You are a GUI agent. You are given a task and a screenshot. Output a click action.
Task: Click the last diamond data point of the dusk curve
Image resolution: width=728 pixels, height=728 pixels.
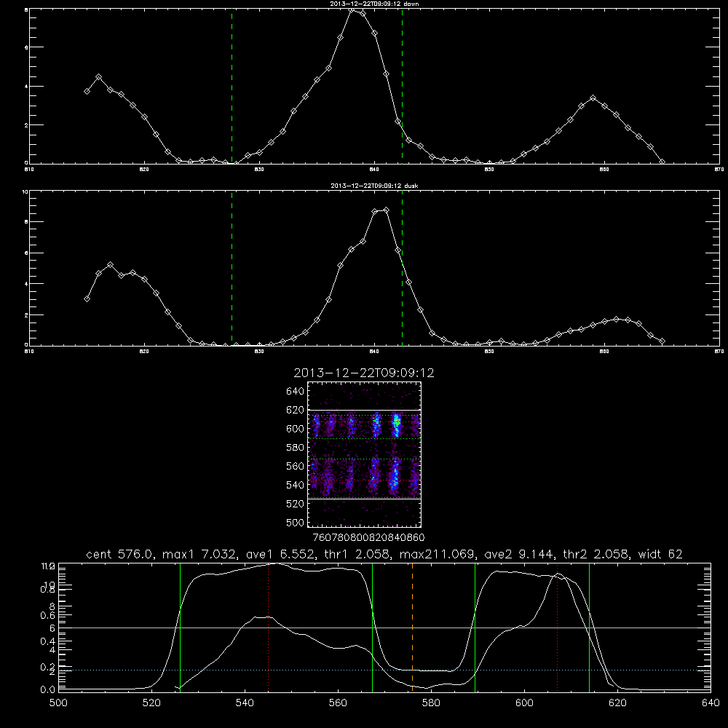(662, 341)
